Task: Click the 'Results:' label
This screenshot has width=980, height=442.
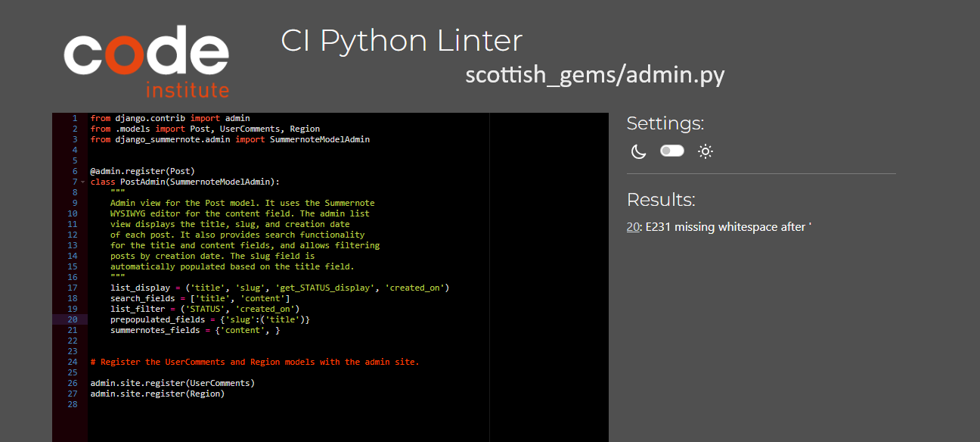Action: tap(661, 200)
